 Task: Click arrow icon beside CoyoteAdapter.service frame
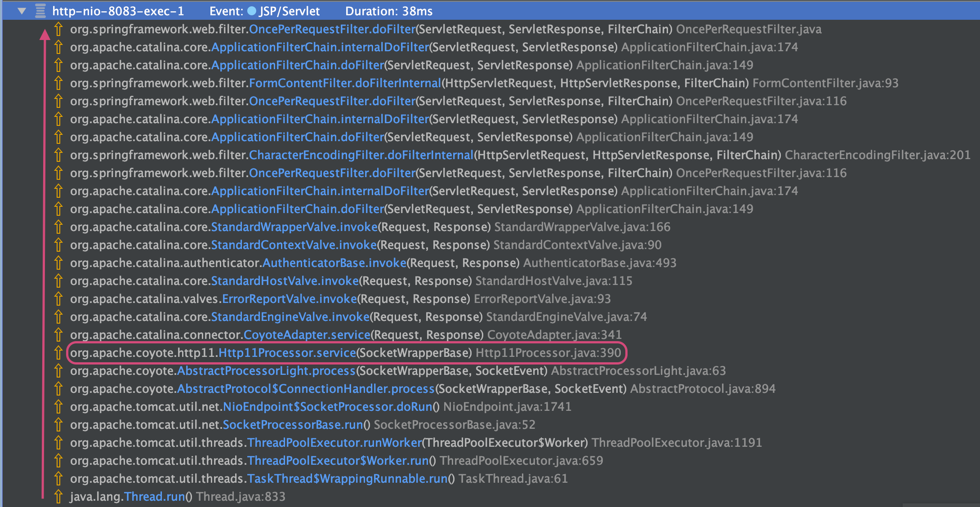58,335
